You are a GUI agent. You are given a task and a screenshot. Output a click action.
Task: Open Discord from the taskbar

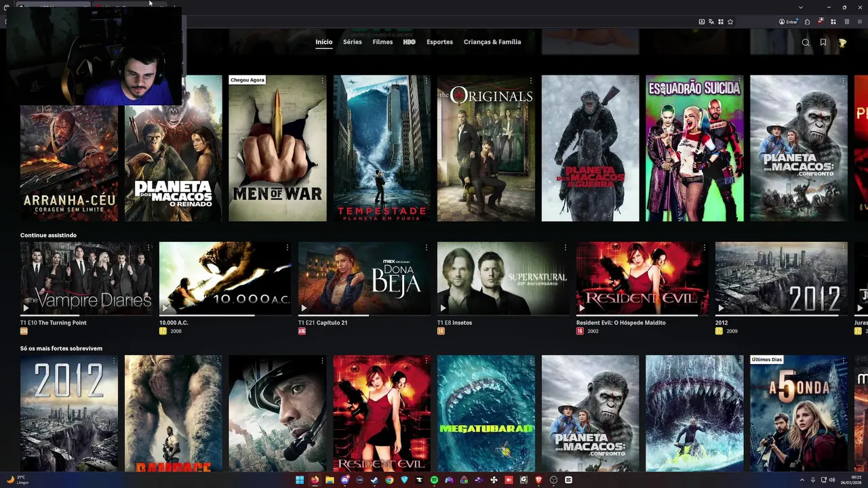coord(345,480)
